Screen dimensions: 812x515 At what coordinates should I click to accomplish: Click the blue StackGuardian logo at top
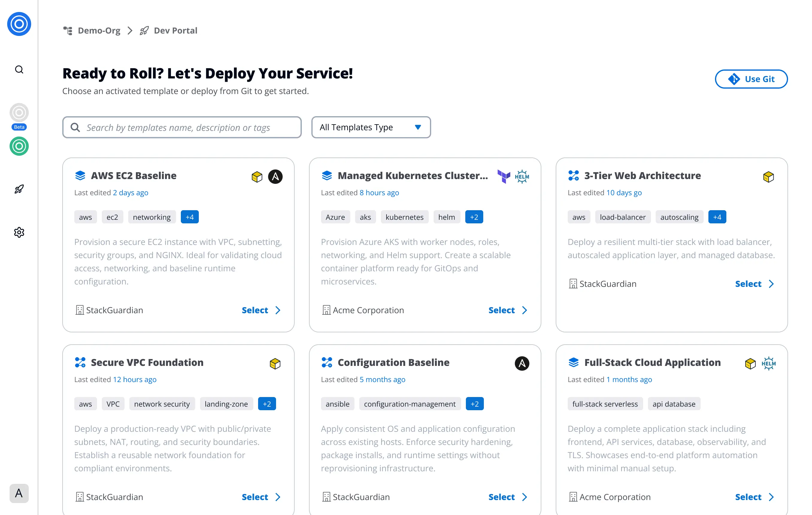pos(19,24)
